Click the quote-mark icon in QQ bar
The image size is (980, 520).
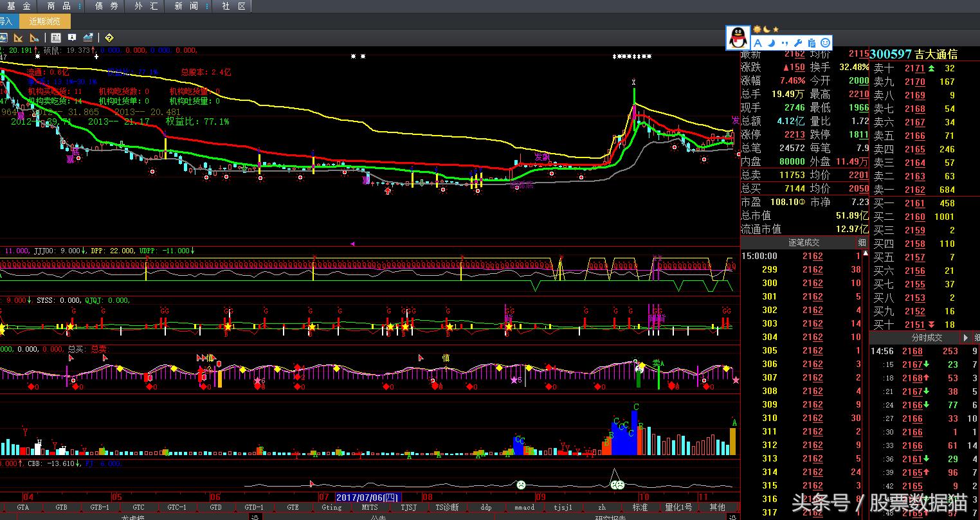(785, 43)
